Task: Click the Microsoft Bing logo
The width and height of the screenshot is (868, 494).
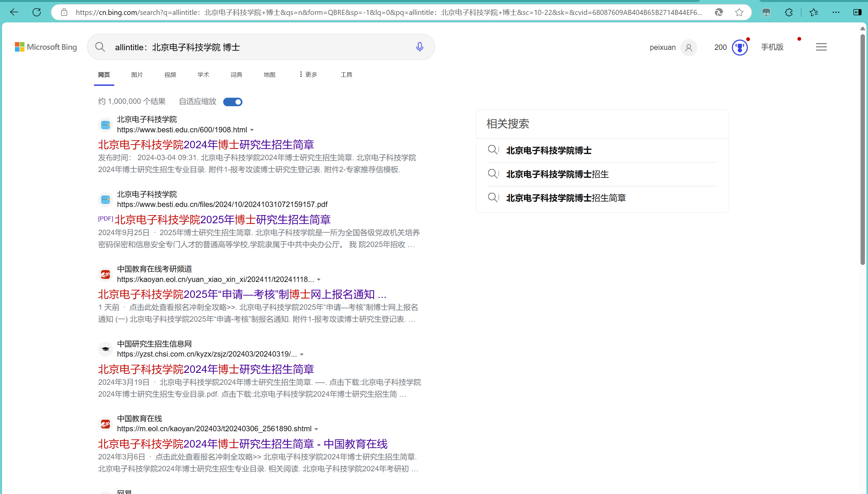Action: pyautogui.click(x=46, y=47)
